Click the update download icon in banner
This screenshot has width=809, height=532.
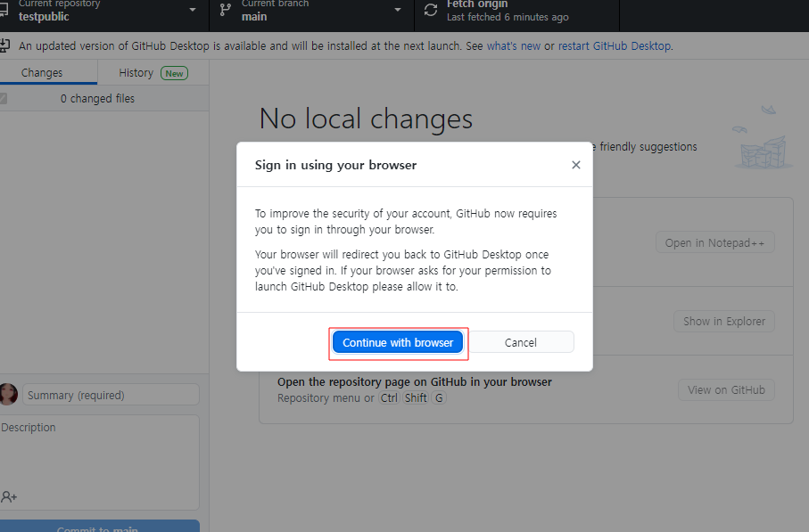[x=4, y=45]
